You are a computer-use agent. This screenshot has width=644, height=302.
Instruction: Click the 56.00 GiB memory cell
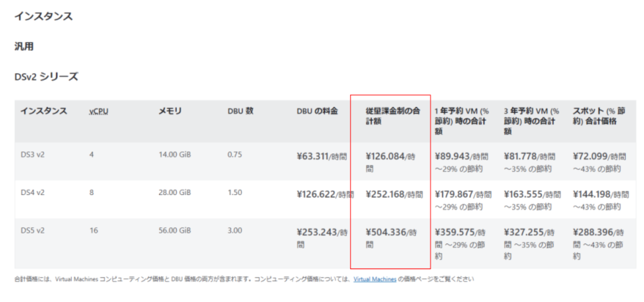pos(174,231)
